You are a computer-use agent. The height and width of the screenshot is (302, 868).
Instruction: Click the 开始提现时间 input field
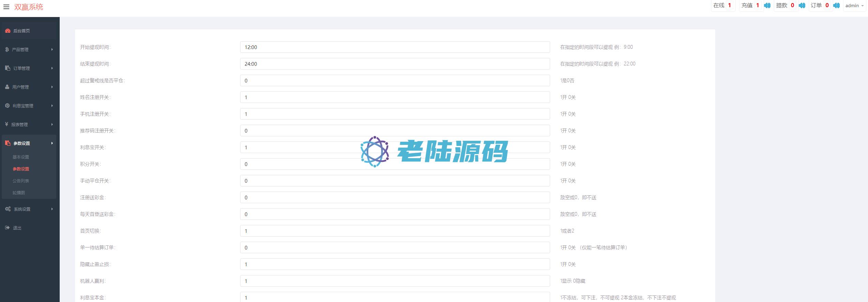pyautogui.click(x=395, y=47)
